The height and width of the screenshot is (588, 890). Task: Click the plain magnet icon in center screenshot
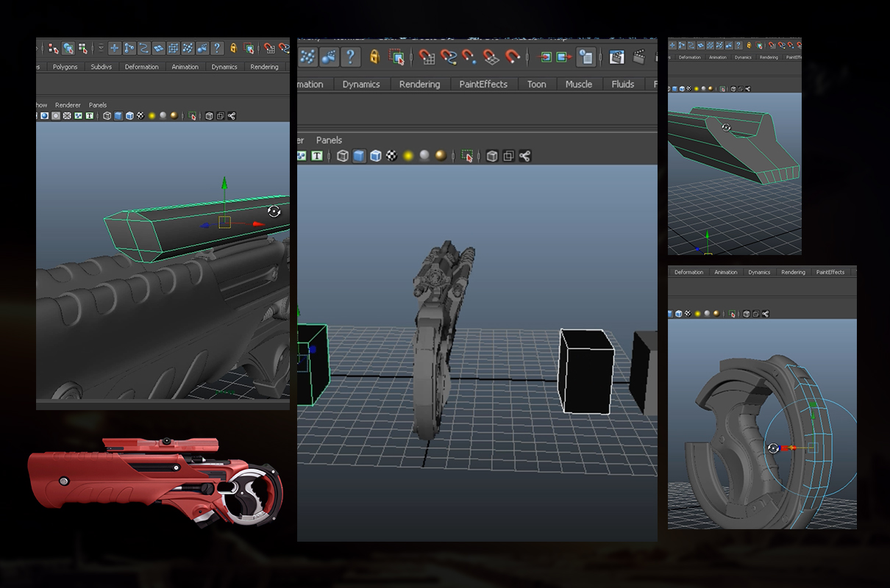click(x=513, y=57)
